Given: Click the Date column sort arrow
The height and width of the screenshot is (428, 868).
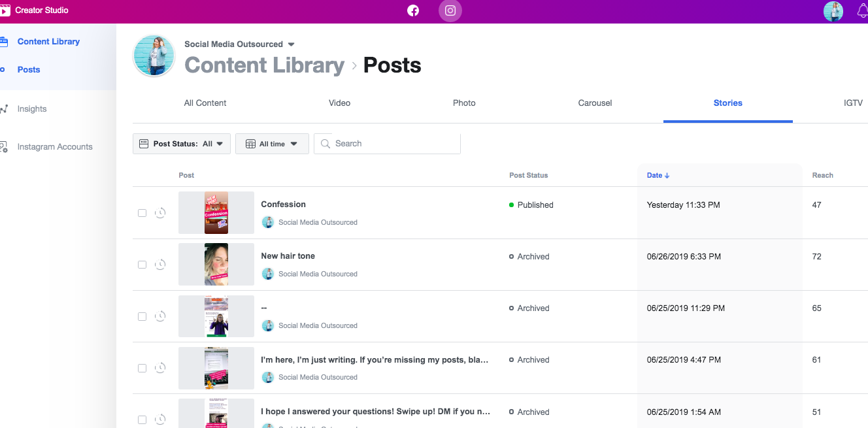Looking at the screenshot, I should click(667, 176).
